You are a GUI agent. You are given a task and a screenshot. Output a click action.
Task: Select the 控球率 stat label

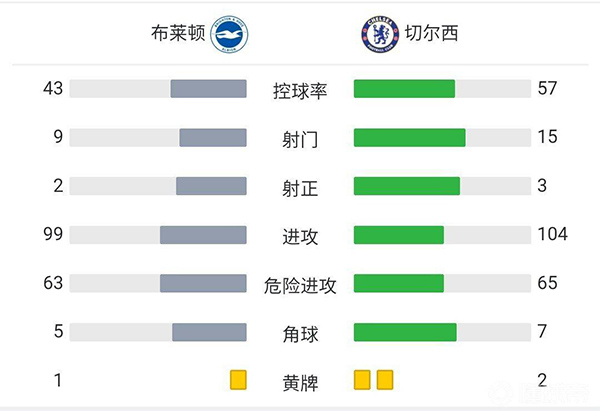point(300,90)
